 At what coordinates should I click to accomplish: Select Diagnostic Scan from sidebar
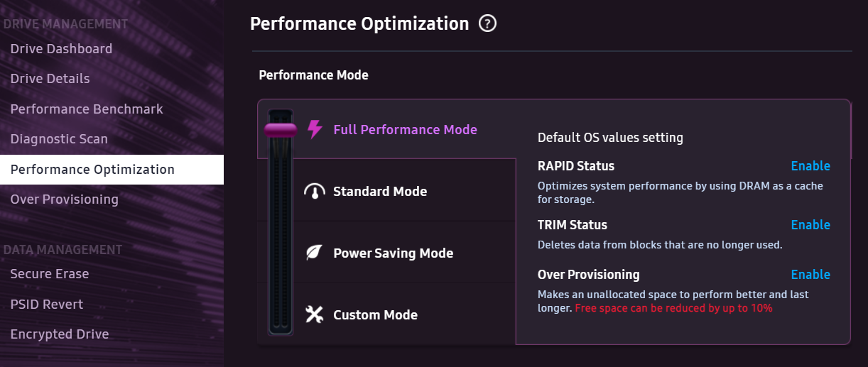coord(59,139)
